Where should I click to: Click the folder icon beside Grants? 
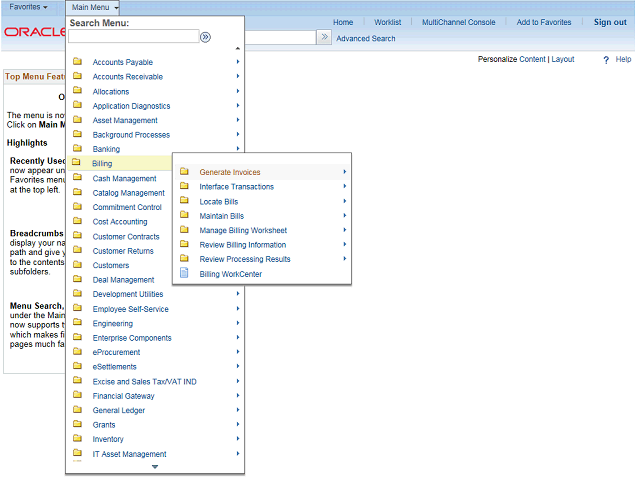tap(77, 424)
